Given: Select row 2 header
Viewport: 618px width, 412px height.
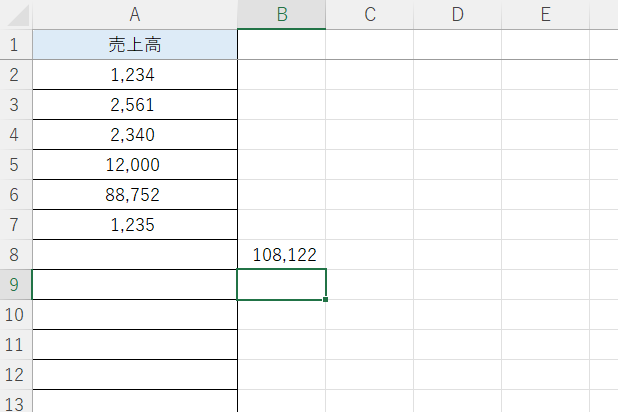Looking at the screenshot, I should 16,75.
